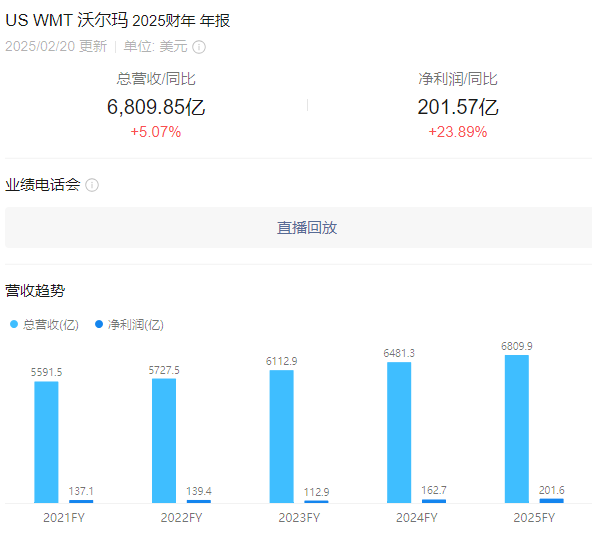Toggle the 净利润(亿) legend dot
This screenshot has width=592, height=535.
pos(99,324)
